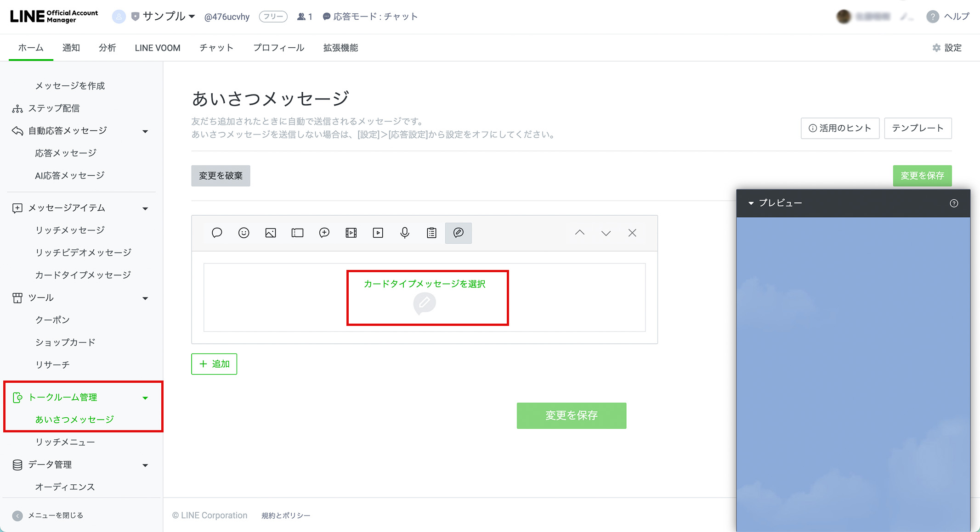Open the LINE VOOM tab

point(157,48)
